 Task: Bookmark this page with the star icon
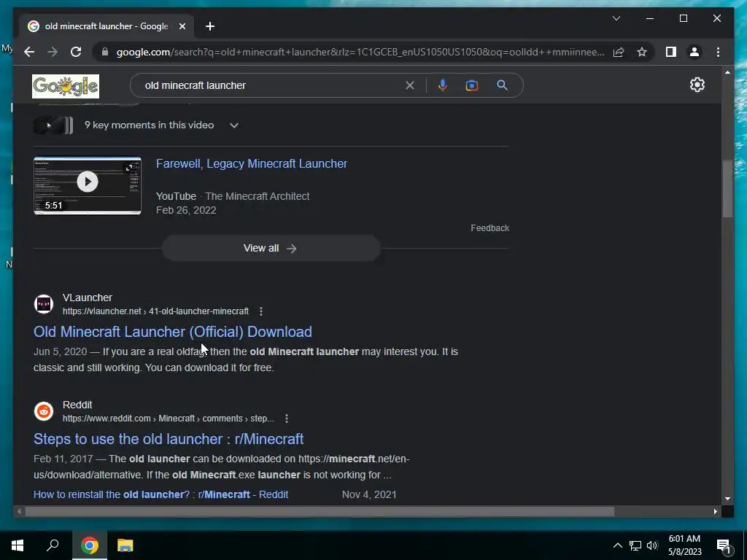642,52
